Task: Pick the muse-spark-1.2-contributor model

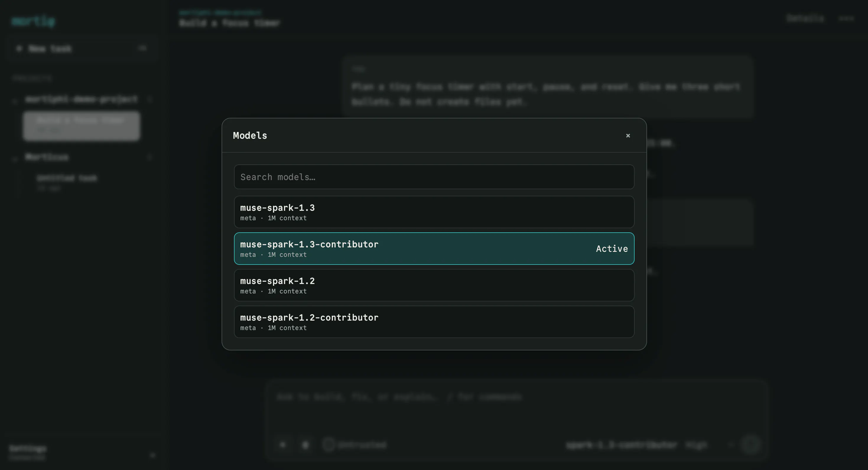Action: coord(434,322)
